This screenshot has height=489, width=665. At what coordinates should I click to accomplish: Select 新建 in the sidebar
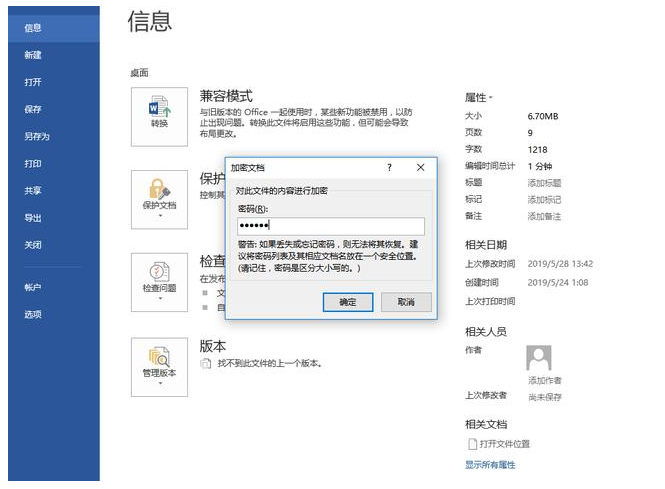point(54,55)
